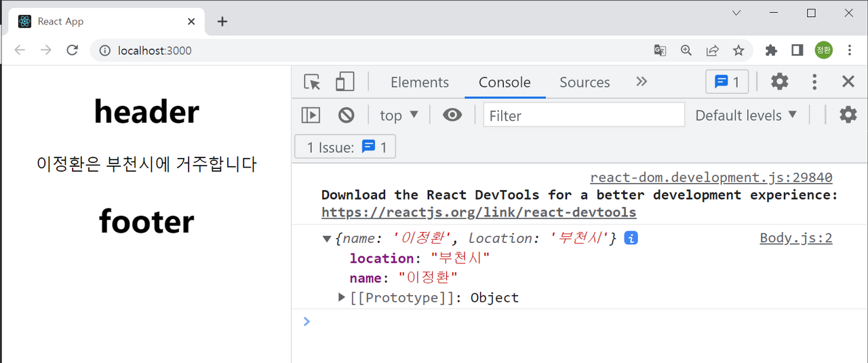The image size is (868, 363).
Task: Go back in browser
Action: pos(20,50)
